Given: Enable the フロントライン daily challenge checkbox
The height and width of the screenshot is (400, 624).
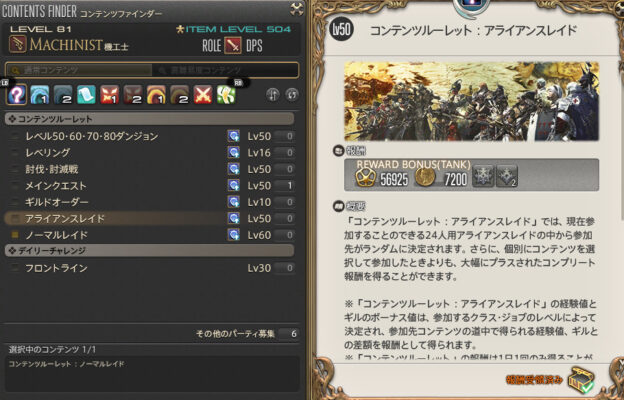Looking at the screenshot, I should [x=15, y=268].
